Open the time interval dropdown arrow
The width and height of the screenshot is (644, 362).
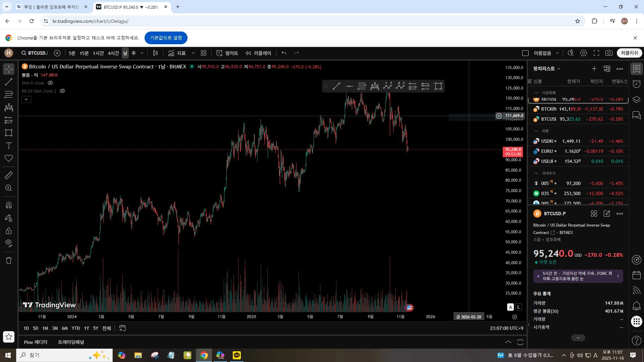[x=142, y=53]
